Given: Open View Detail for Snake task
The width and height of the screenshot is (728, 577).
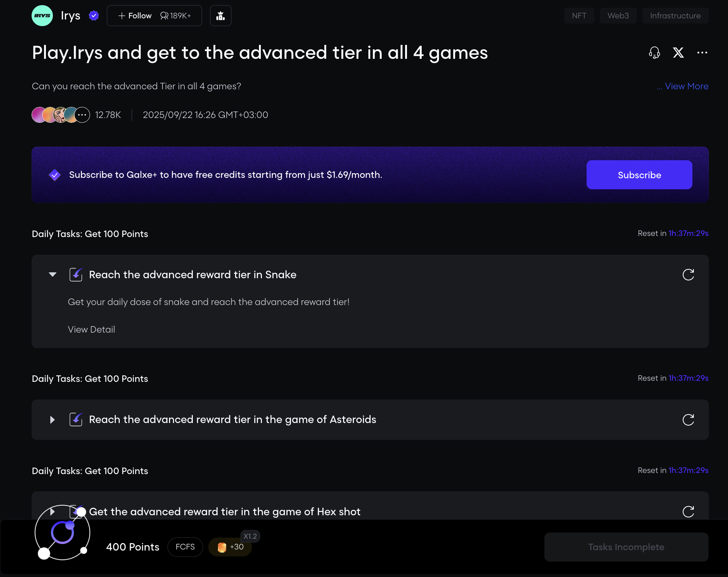Looking at the screenshot, I should pyautogui.click(x=91, y=330).
